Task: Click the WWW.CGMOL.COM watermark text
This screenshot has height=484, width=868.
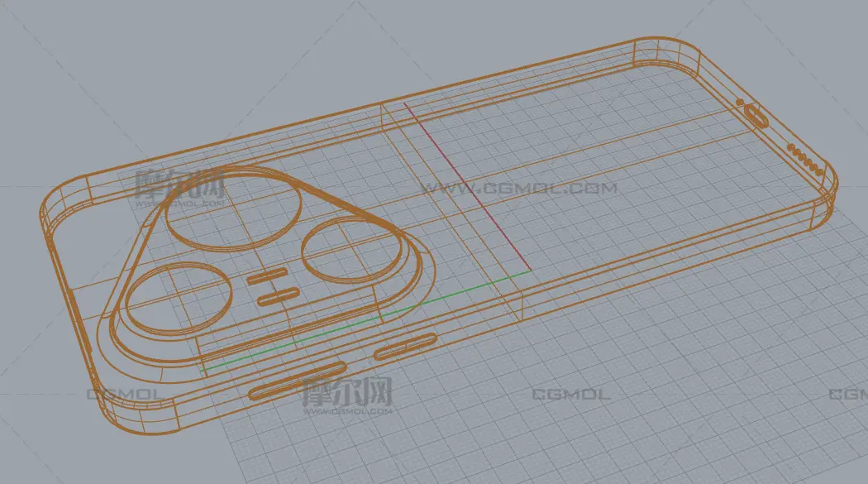Action: (x=519, y=189)
